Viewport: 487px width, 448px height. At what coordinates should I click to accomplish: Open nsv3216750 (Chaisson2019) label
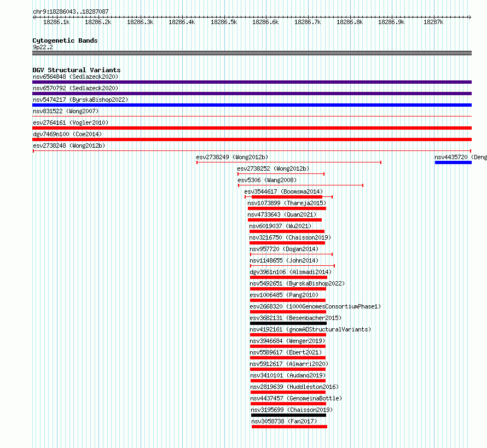click(x=290, y=237)
